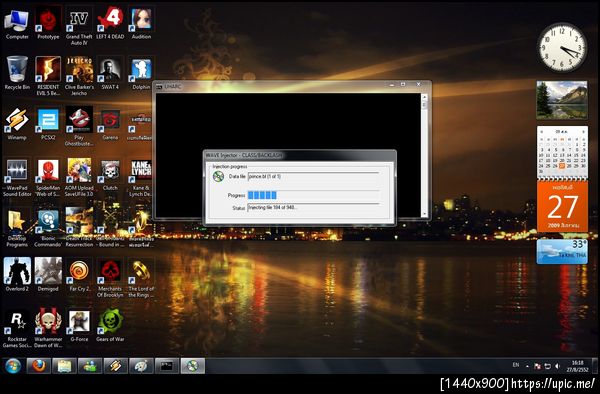Select the Winamp desktop shortcut
Screen dimensions: 600x394
17,124
